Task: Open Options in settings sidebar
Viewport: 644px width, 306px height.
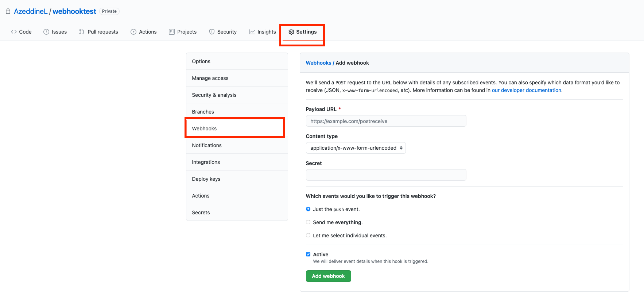Action: click(237, 61)
